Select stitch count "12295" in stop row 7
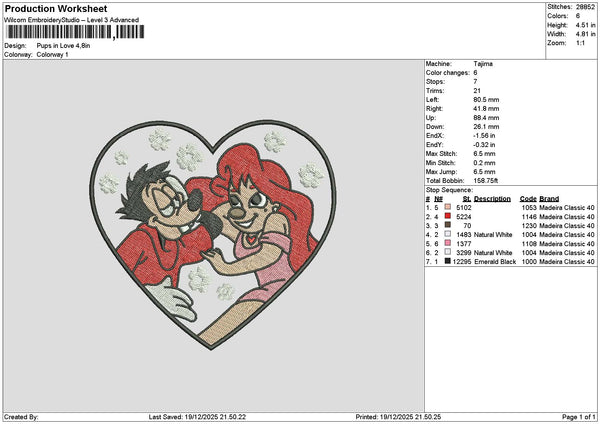The image size is (600, 424). point(462,262)
